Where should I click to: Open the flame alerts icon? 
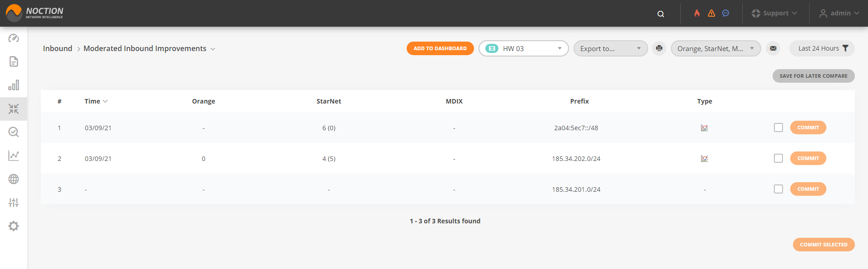[x=697, y=13]
